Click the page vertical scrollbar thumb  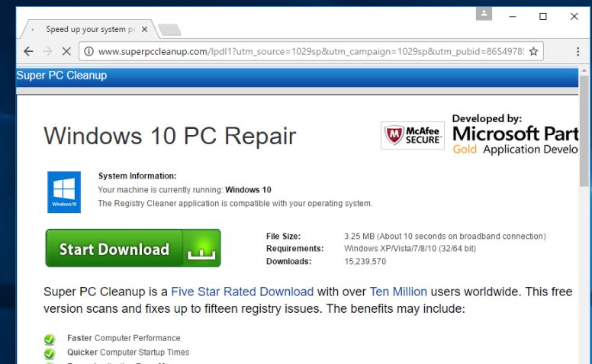[584, 130]
